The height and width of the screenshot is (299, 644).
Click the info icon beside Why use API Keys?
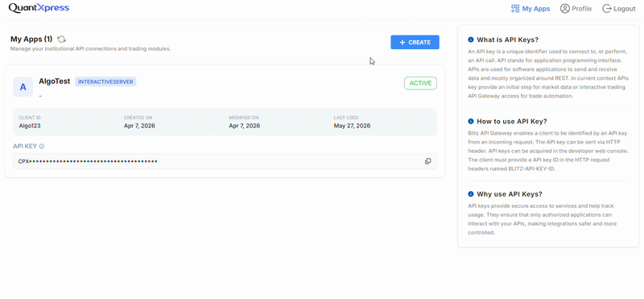click(471, 193)
